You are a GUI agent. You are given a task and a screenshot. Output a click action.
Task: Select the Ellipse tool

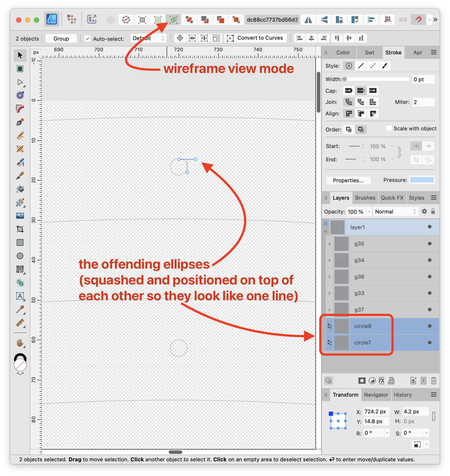(20, 256)
